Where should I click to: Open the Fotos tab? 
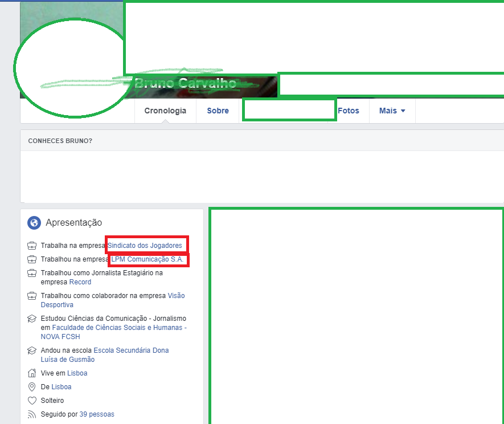(x=349, y=111)
